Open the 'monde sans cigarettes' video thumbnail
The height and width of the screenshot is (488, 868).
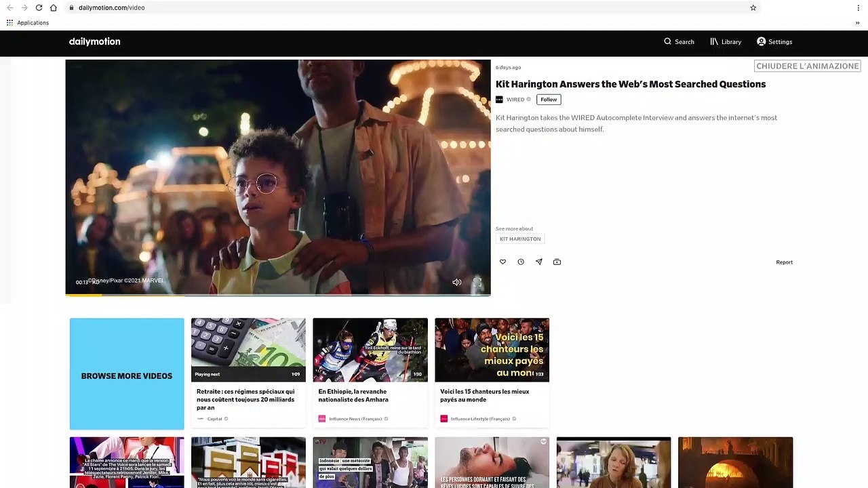[248, 462]
